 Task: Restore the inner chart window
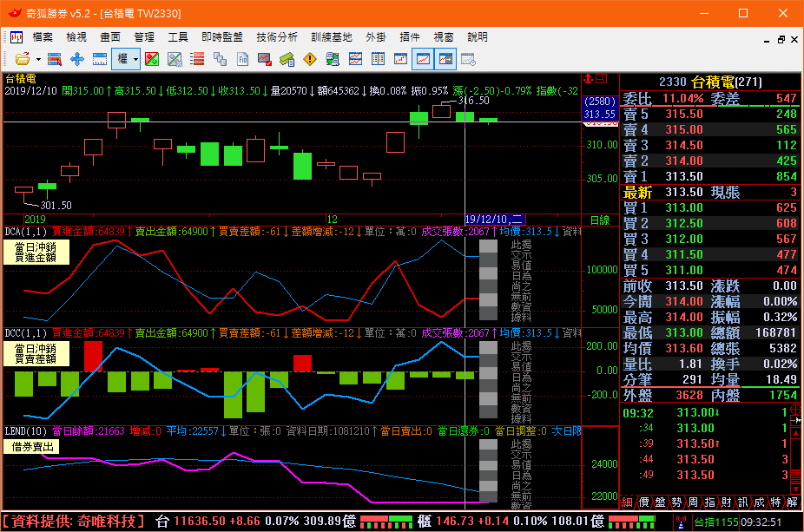click(x=781, y=39)
